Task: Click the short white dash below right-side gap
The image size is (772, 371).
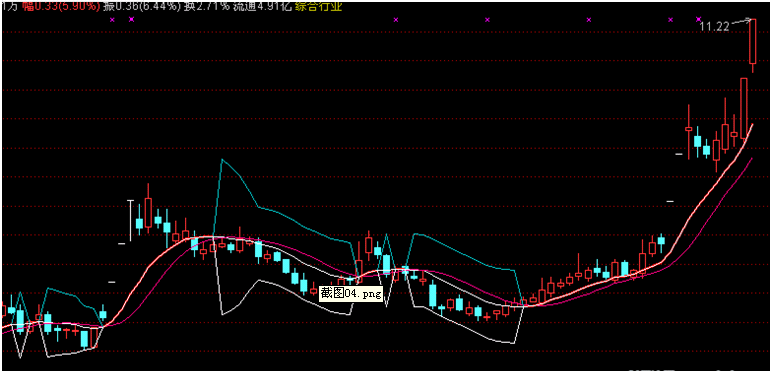Action: 670,201
